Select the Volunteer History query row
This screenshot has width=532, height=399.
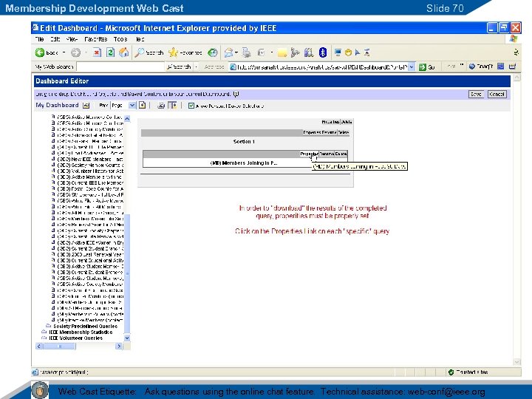(x=90, y=171)
